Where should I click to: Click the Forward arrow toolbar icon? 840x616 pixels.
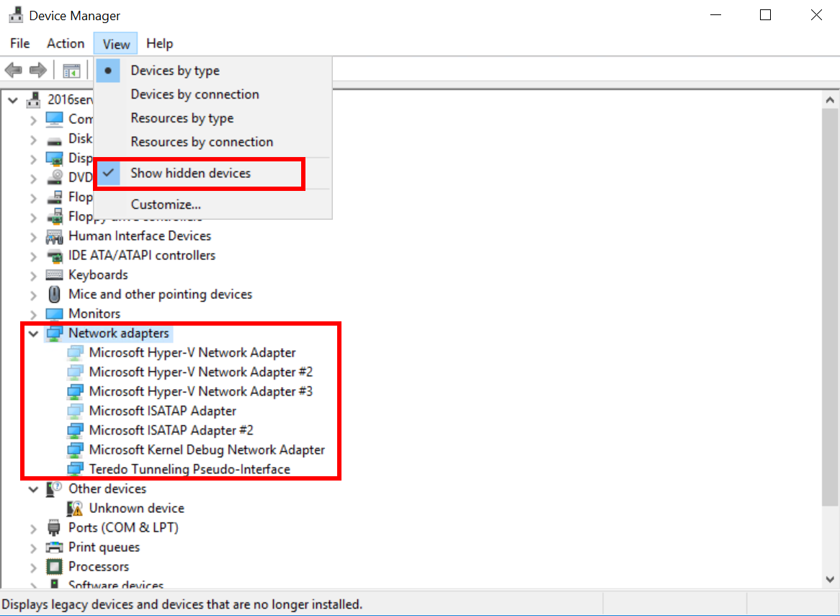click(x=38, y=70)
